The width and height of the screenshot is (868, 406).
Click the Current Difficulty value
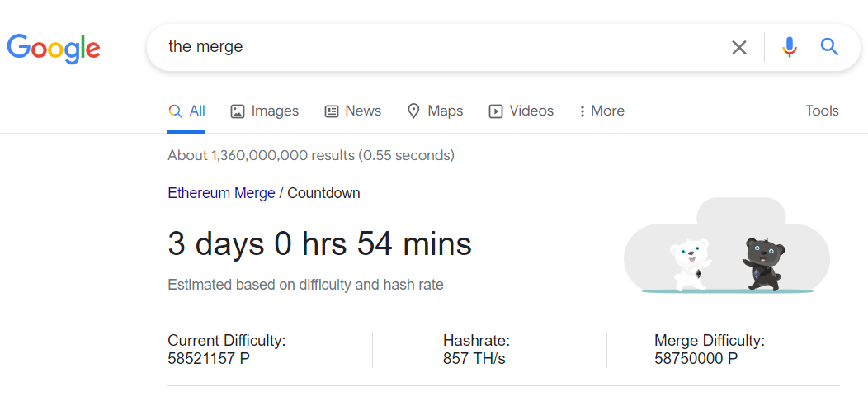click(210, 359)
